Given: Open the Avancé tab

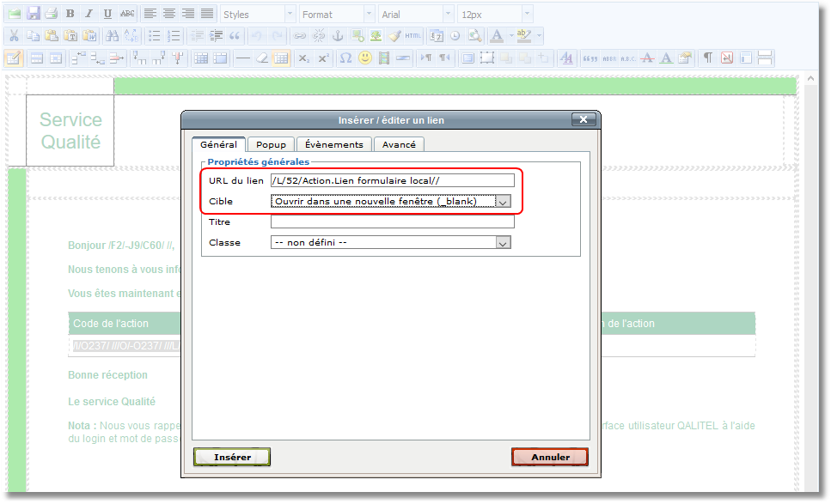Looking at the screenshot, I should 399,145.
